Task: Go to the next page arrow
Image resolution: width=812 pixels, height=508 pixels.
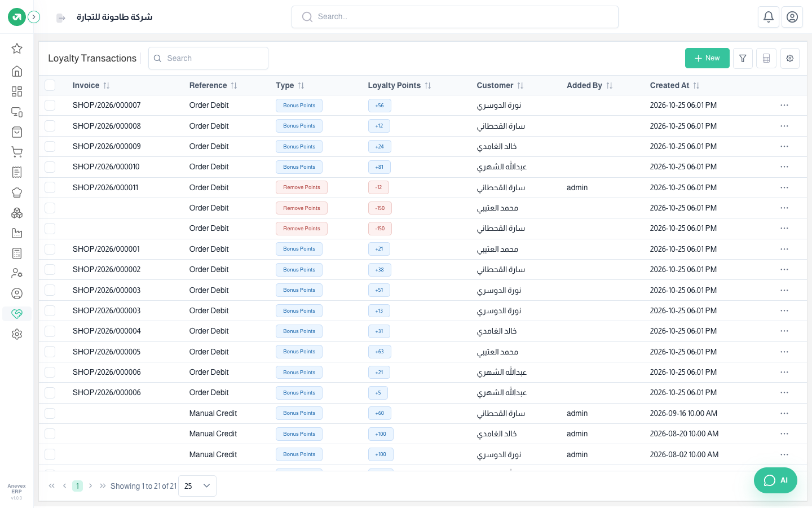Action: point(90,486)
